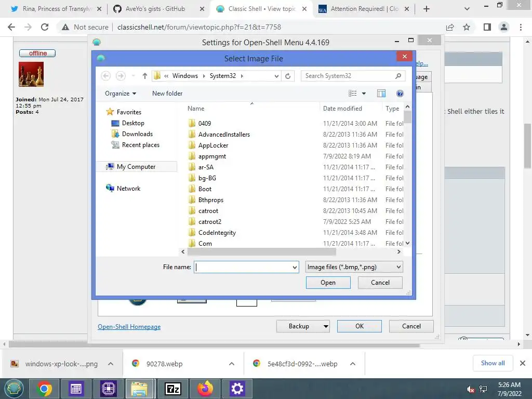
Task: Expand the address path history dropdown
Action: point(276,76)
